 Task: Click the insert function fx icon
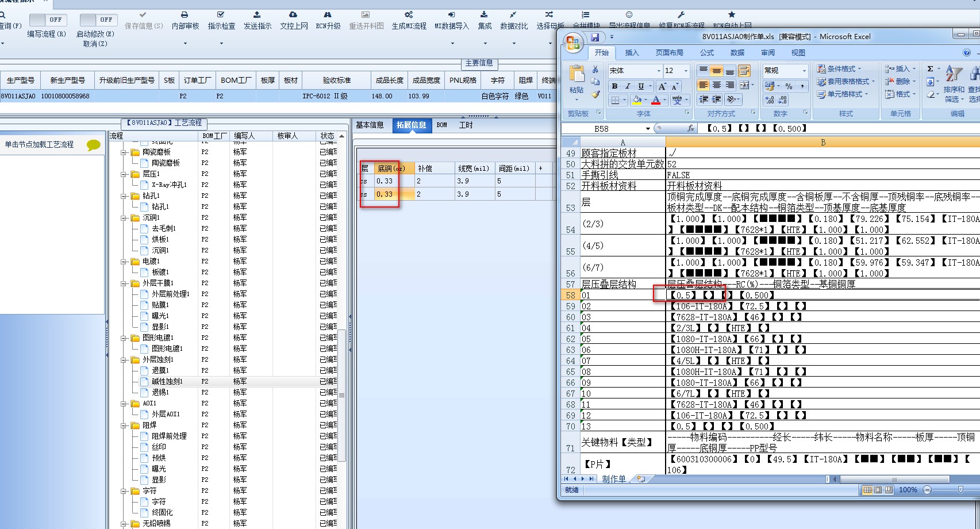point(691,128)
